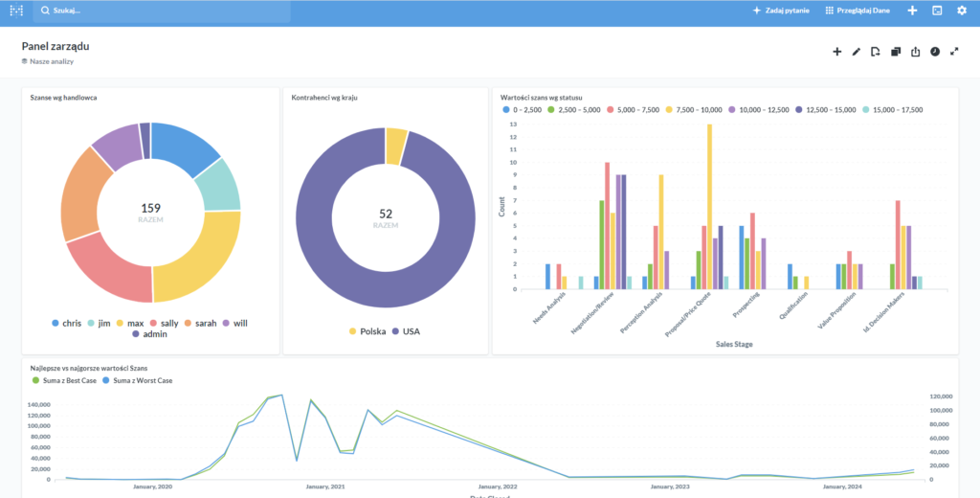This screenshot has height=498, width=980.
Task: Open the settings gear menu
Action: pos(962,11)
